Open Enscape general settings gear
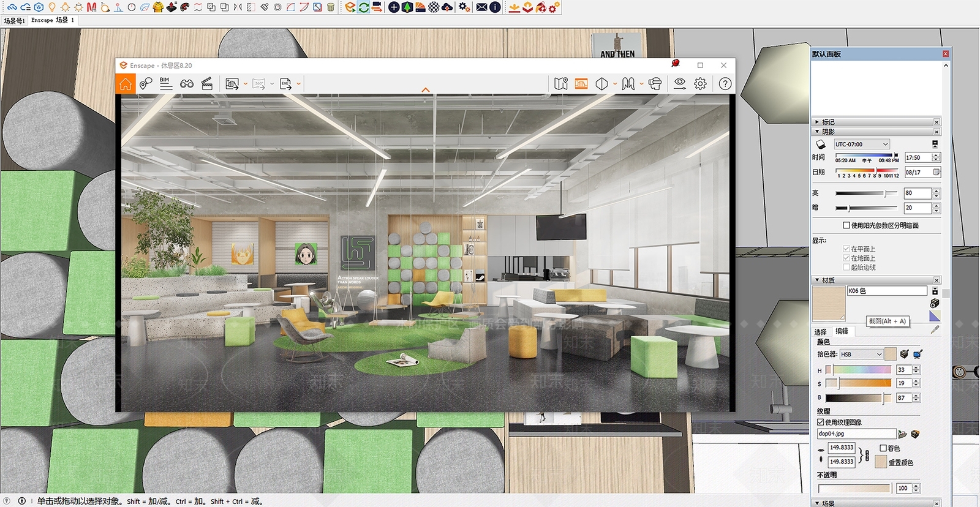 pos(701,84)
